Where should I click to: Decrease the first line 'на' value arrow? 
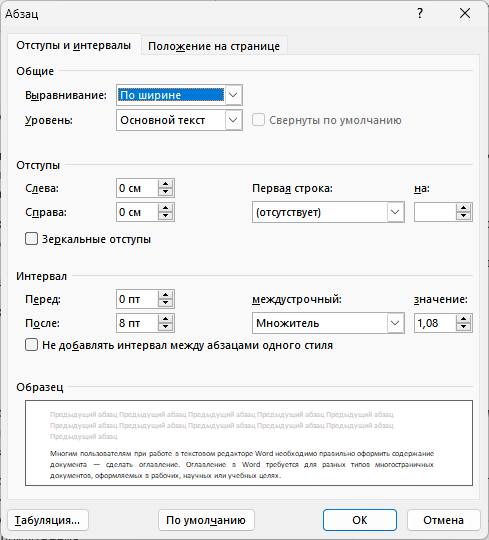(x=464, y=216)
